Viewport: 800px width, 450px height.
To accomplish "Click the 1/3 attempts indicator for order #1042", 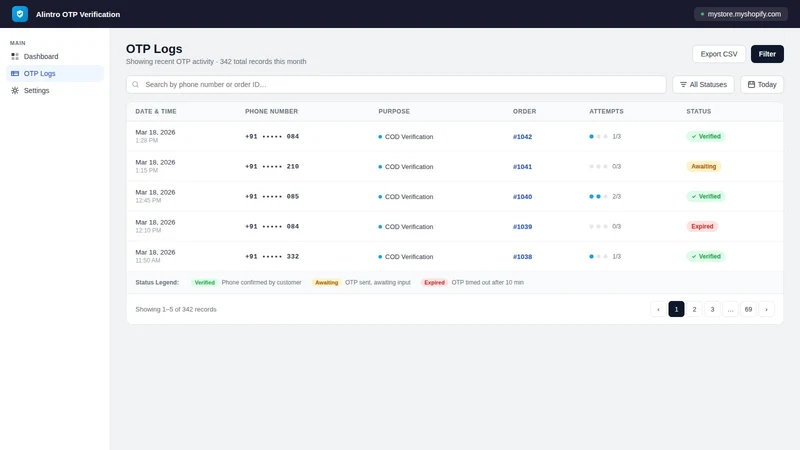I will (605, 136).
